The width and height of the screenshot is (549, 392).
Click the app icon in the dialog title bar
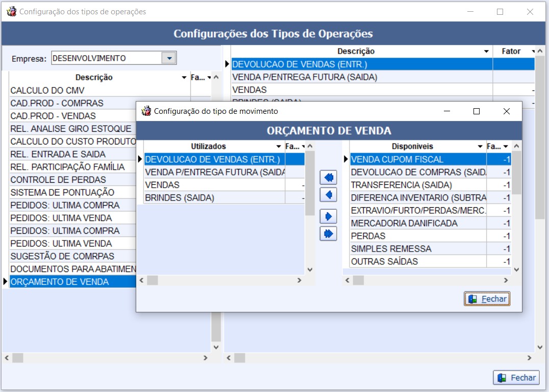pyautogui.click(x=146, y=111)
